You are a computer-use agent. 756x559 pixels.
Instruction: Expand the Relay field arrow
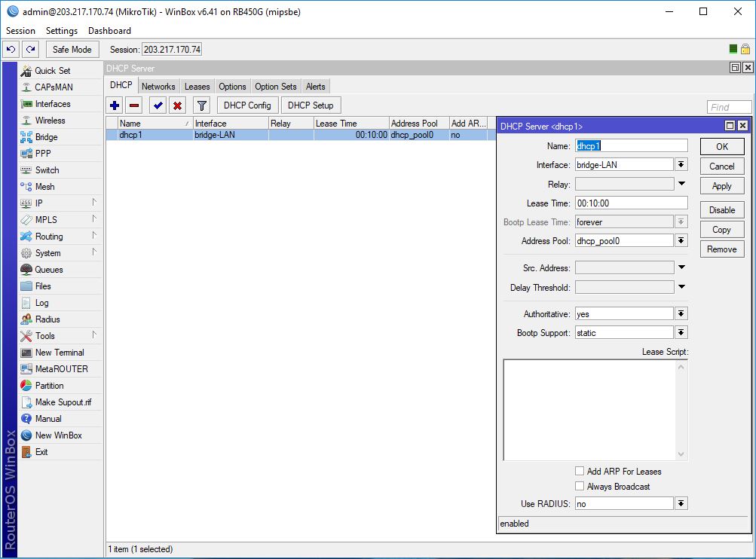pos(681,184)
